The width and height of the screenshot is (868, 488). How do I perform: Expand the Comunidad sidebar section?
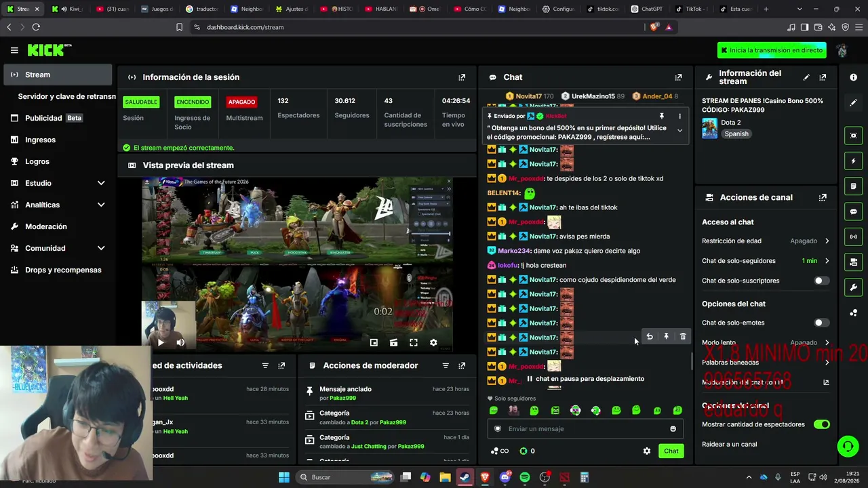(101, 248)
